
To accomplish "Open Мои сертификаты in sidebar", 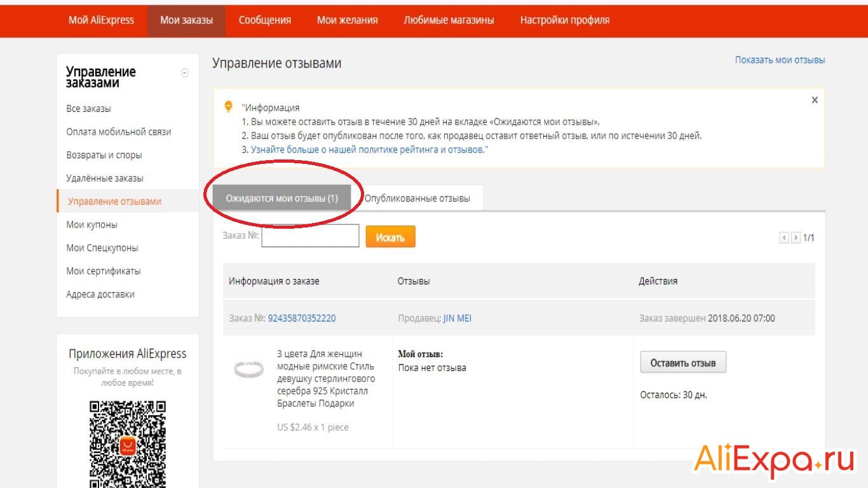I will [104, 271].
